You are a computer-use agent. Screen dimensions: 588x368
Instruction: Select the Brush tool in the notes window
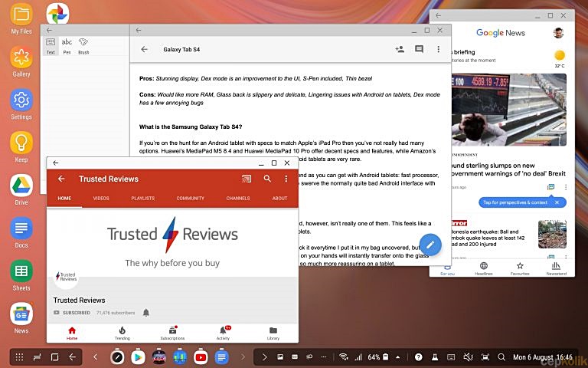(83, 46)
